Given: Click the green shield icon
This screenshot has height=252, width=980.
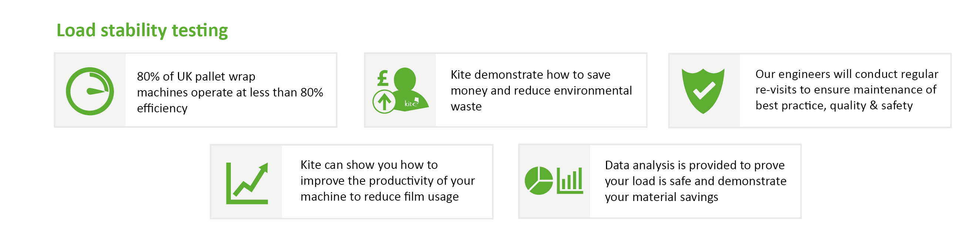Looking at the screenshot, I should point(703,91).
